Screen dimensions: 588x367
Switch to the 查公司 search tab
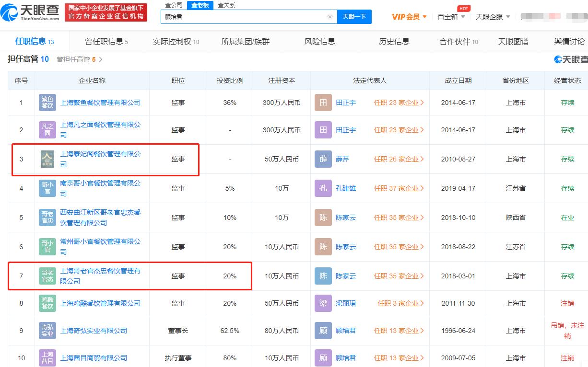pyautogui.click(x=174, y=5)
